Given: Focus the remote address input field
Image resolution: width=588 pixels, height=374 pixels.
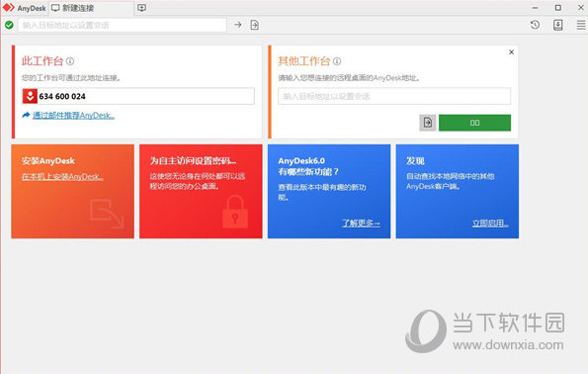Looking at the screenshot, I should 394,96.
